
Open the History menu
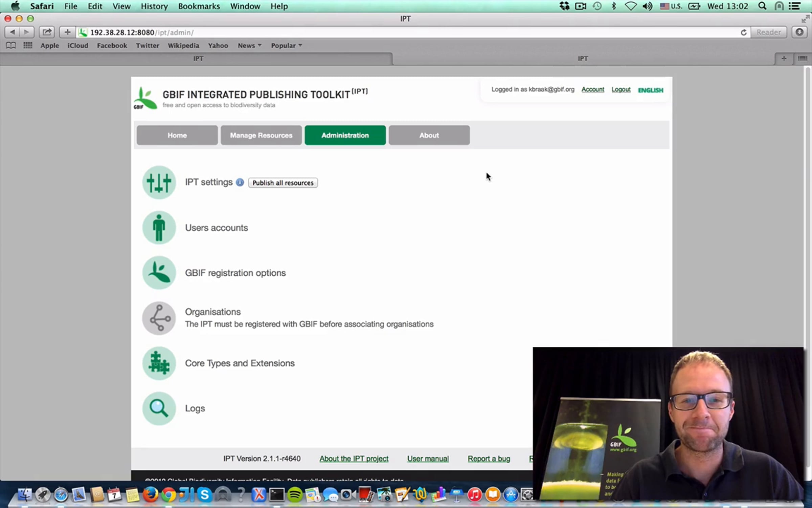pos(154,6)
